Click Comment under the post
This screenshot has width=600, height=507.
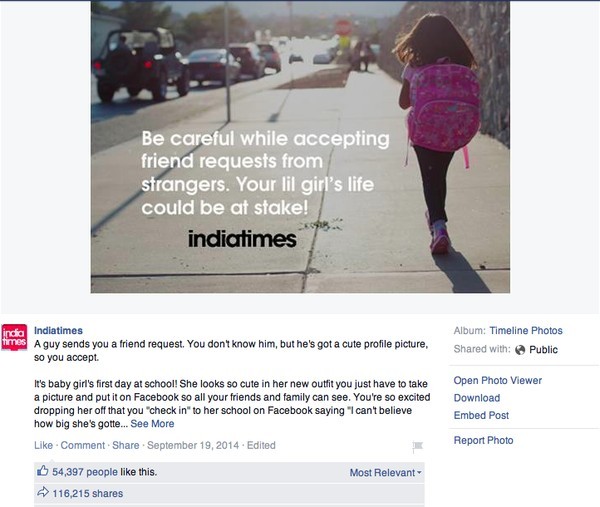83,445
